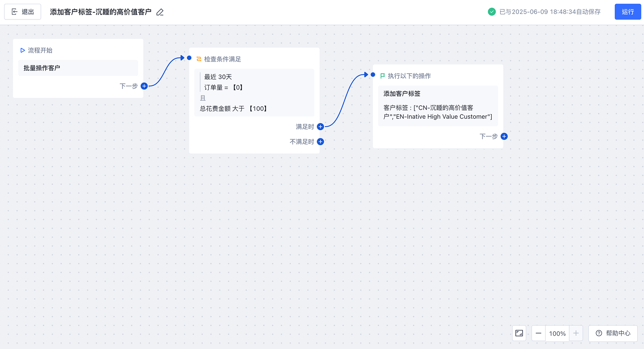Click the orange condition icon of 检查条件满足
Screen dimensions: 644x349
click(x=199, y=59)
